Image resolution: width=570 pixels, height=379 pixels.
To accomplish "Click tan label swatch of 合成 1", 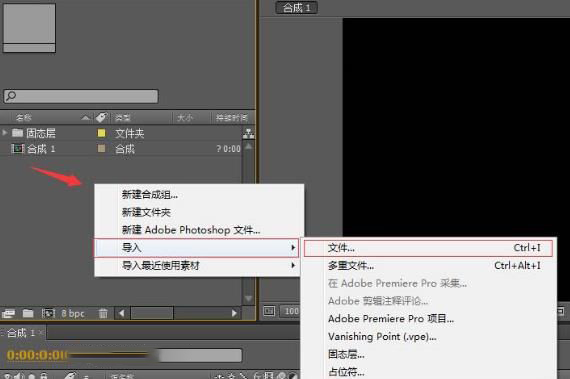I will [x=101, y=148].
